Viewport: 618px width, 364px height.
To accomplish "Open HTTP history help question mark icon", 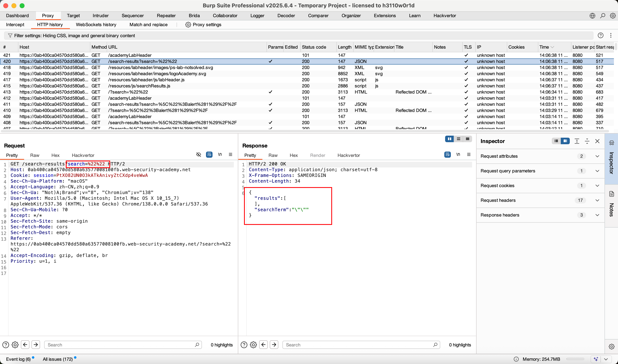I will [x=600, y=35].
